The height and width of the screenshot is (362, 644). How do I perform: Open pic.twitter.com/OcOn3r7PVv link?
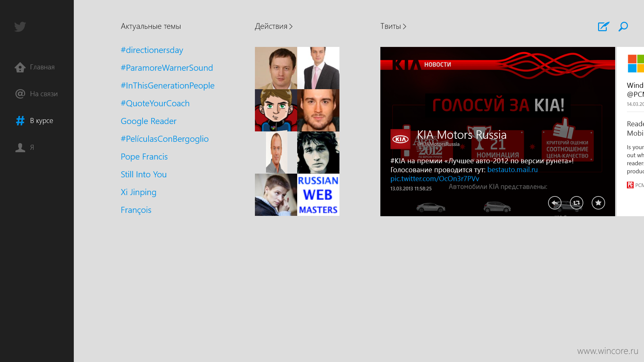tap(435, 179)
